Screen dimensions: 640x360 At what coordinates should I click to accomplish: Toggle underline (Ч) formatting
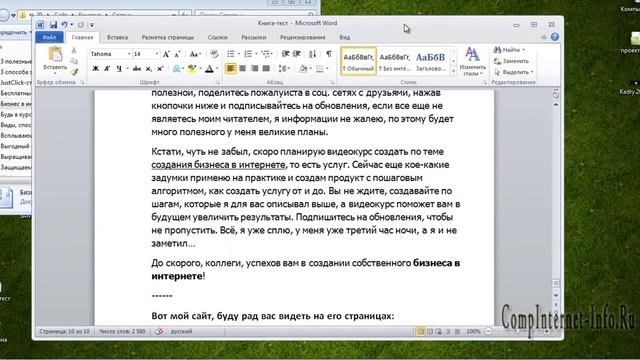(x=119, y=69)
